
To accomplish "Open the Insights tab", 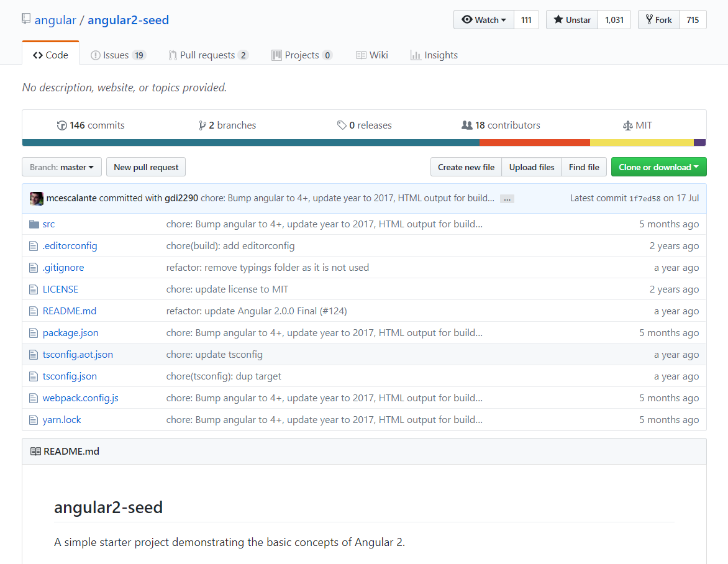I will coord(434,55).
